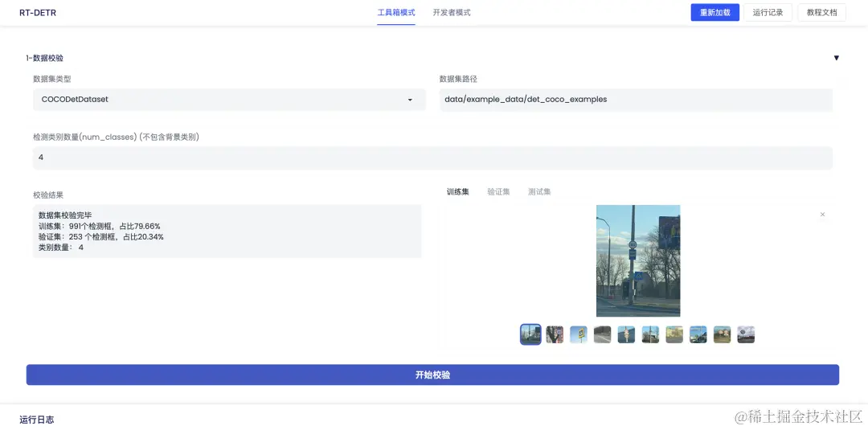Click the 校验结果 output text box
This screenshot has width=868, height=430.
[x=227, y=231]
